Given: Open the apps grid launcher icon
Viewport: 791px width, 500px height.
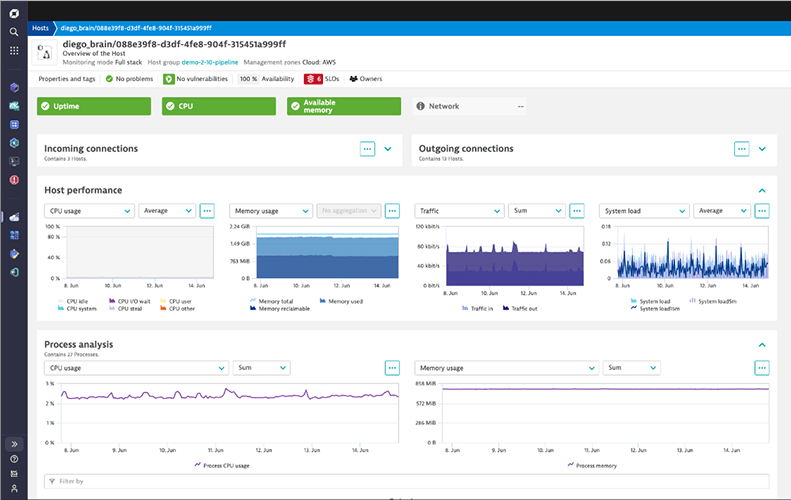Looking at the screenshot, I should click(14, 50).
